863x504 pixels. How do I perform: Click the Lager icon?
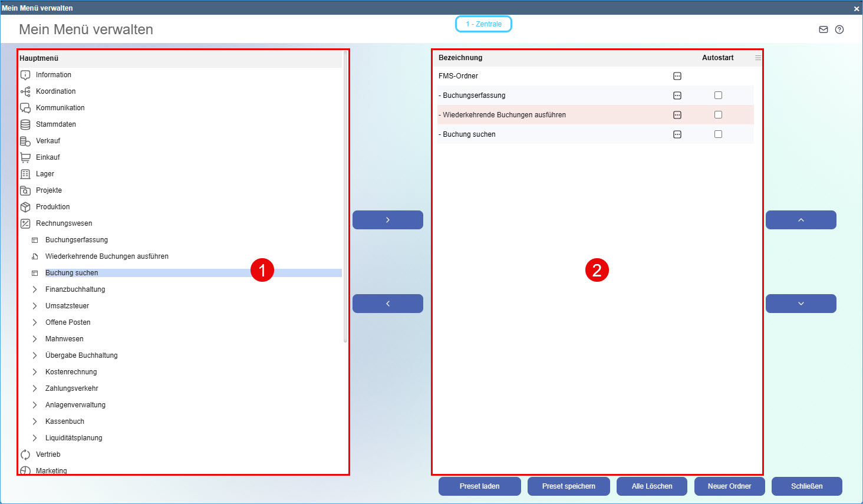25,174
